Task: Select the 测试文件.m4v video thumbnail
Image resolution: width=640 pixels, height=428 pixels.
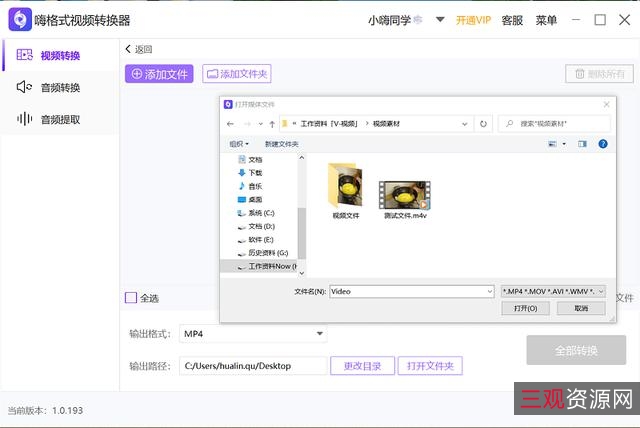Action: [x=405, y=200]
